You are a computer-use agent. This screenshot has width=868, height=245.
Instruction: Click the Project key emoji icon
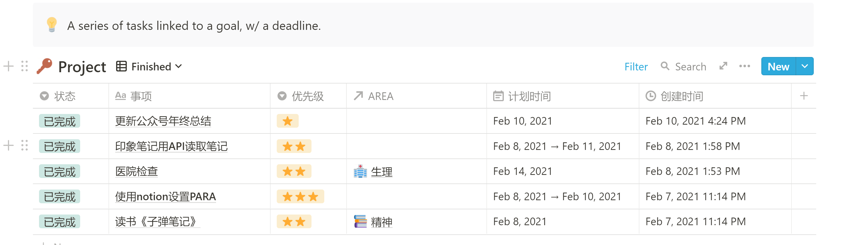pyautogui.click(x=44, y=66)
